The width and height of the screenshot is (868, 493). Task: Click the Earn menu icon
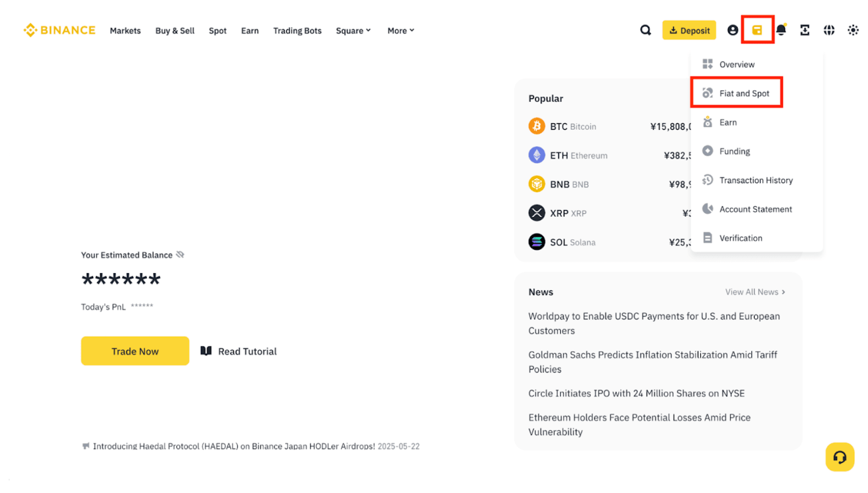tap(707, 122)
